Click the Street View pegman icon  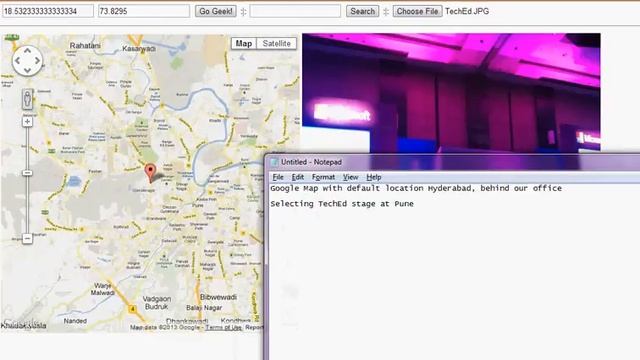[x=27, y=99]
